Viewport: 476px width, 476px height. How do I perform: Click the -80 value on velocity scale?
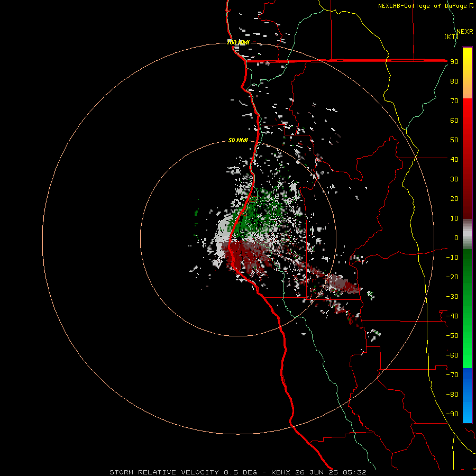(x=452, y=395)
